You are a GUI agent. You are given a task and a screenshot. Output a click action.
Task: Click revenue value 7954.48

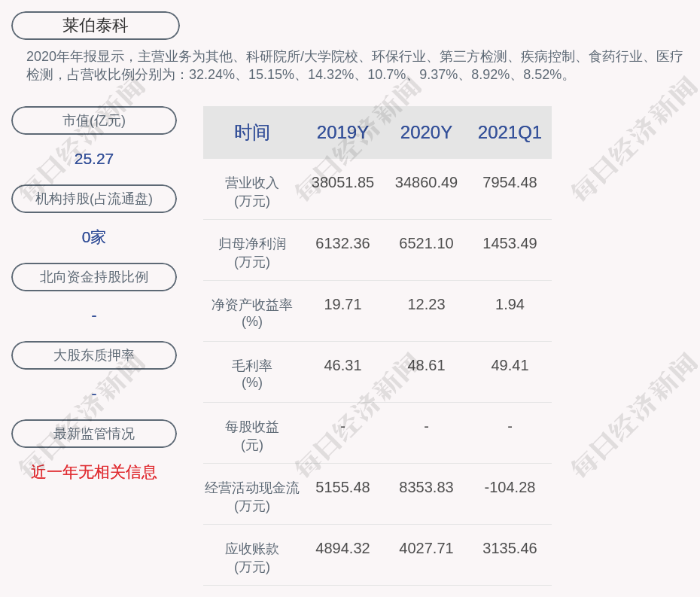click(x=510, y=183)
